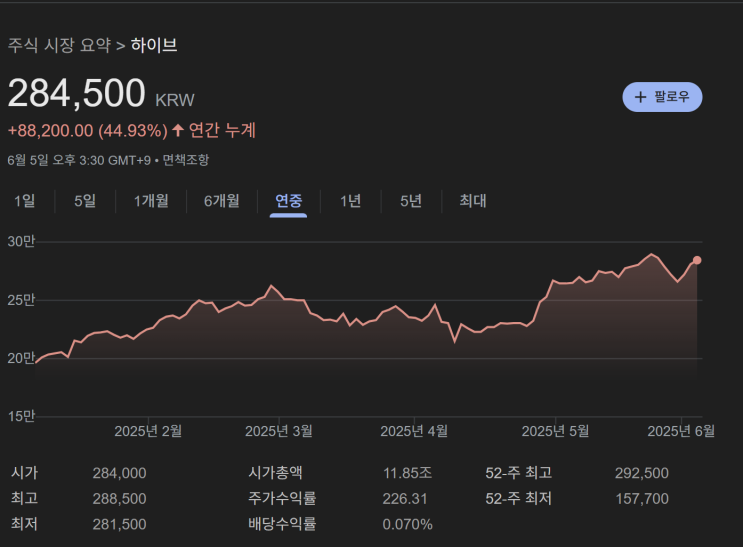
Task: Click the 시가 value 284,000
Action: [x=119, y=473]
